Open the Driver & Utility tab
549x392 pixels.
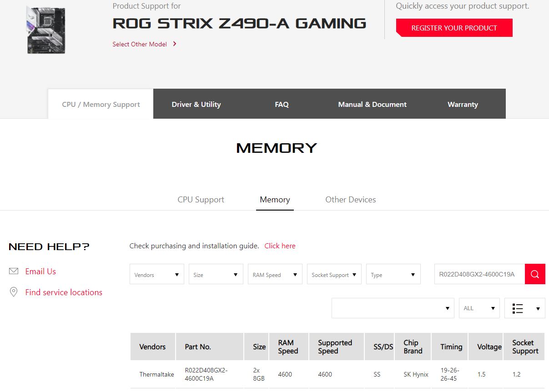tap(196, 104)
